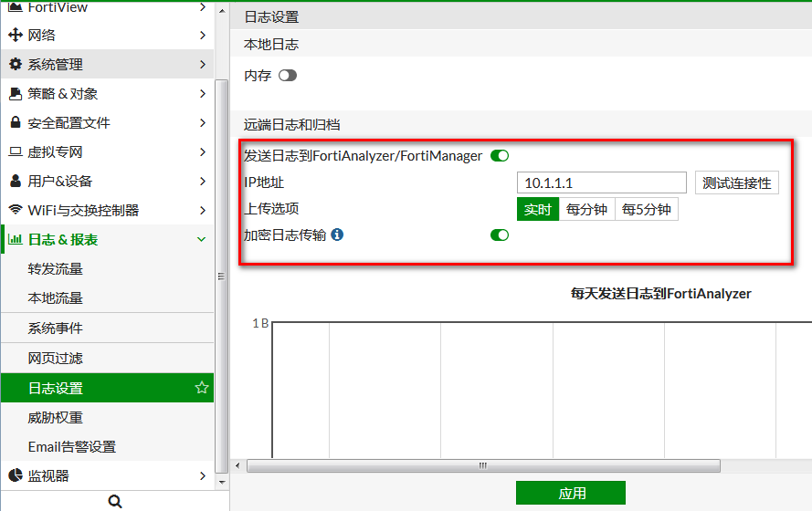Click the FortiView chart icon
812x511 pixels.
[16, 6]
